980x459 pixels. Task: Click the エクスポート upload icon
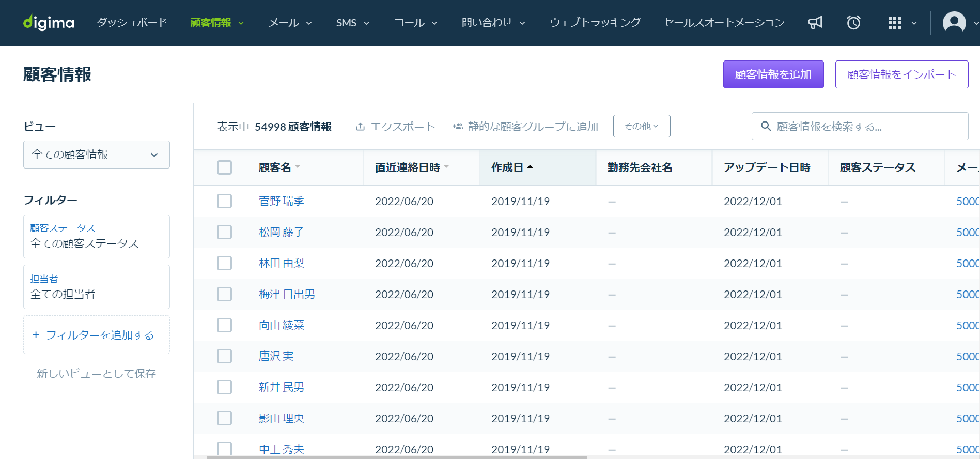360,127
